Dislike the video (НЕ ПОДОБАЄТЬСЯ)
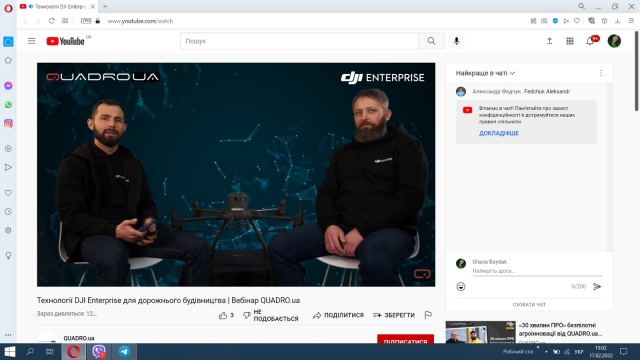This screenshot has width=640, height=360. pyautogui.click(x=271, y=315)
